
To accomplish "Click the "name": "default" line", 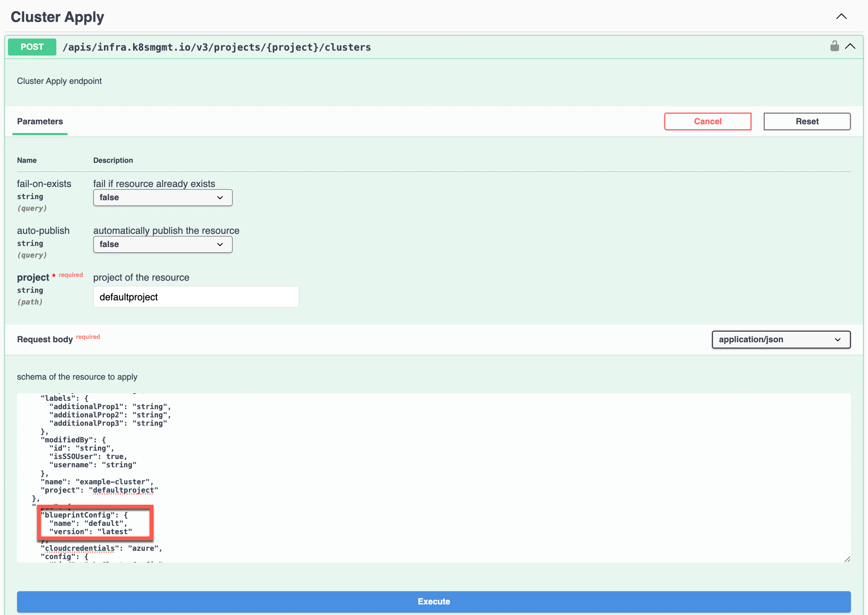I will pos(88,523).
